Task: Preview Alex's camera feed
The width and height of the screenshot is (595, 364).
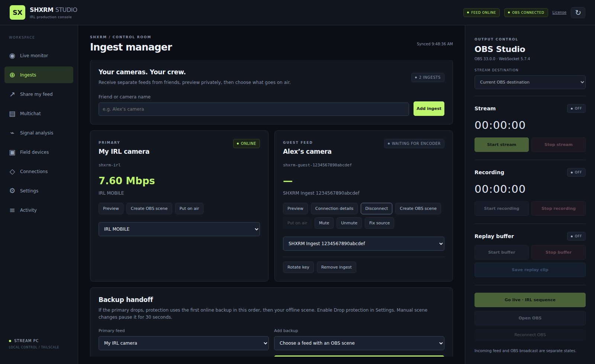Action: tap(295, 209)
